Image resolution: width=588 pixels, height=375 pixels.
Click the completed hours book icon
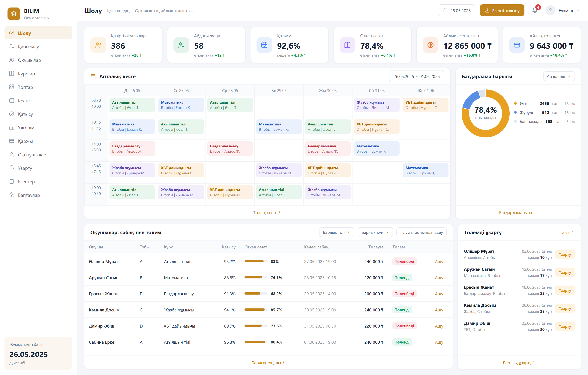click(347, 45)
